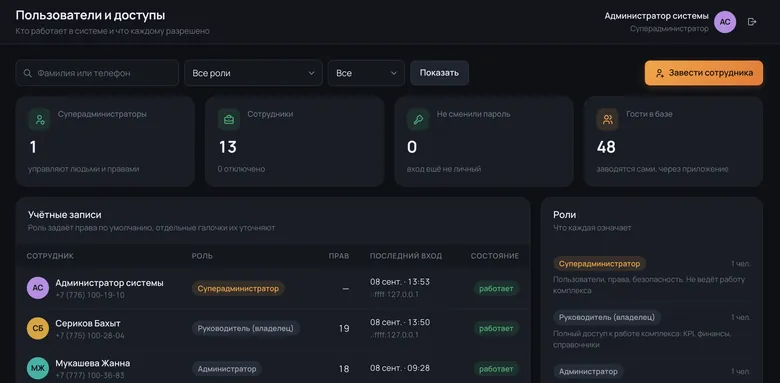Click the Завести сотрудника button
780x383 pixels.
(x=704, y=73)
